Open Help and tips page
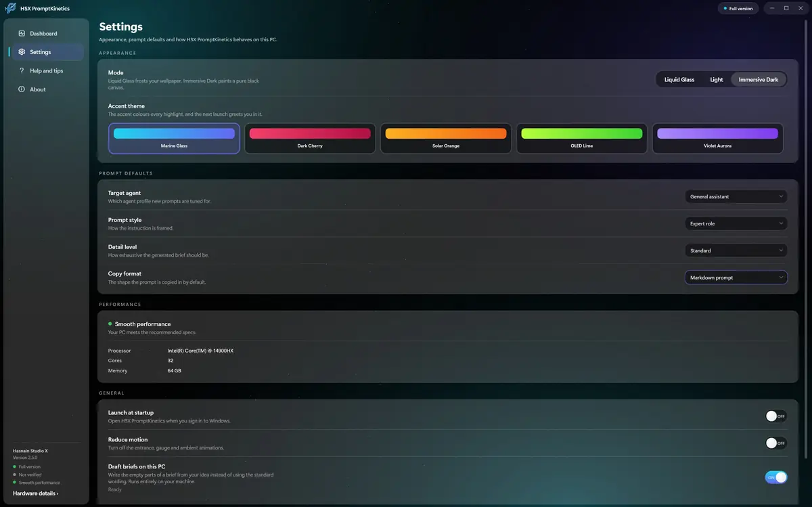Image resolution: width=812 pixels, height=507 pixels. (x=47, y=70)
